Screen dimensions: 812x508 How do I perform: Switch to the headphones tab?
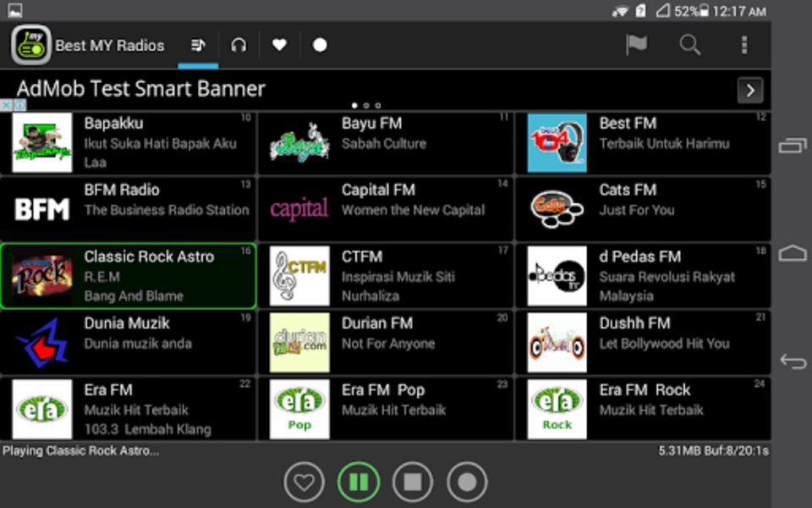tap(239, 45)
